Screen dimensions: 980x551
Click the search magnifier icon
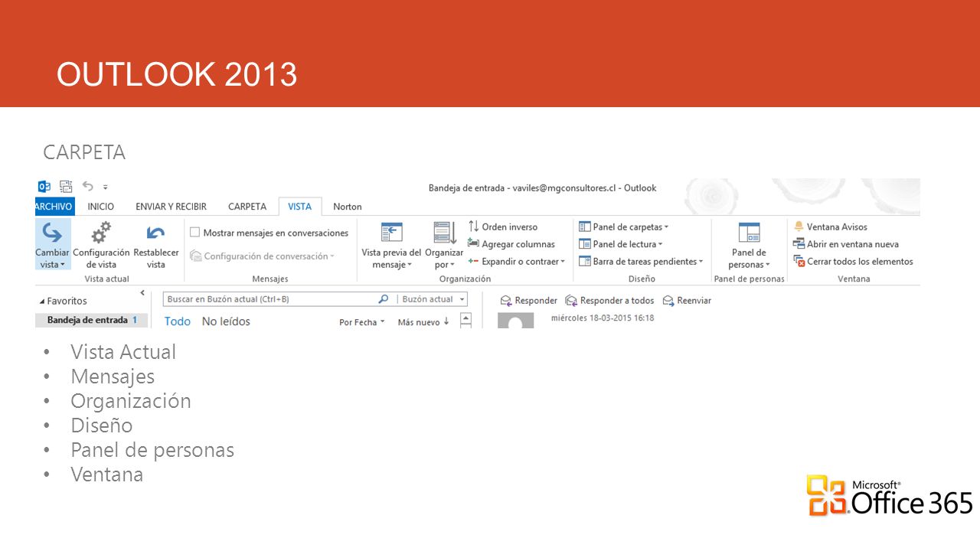click(x=384, y=299)
